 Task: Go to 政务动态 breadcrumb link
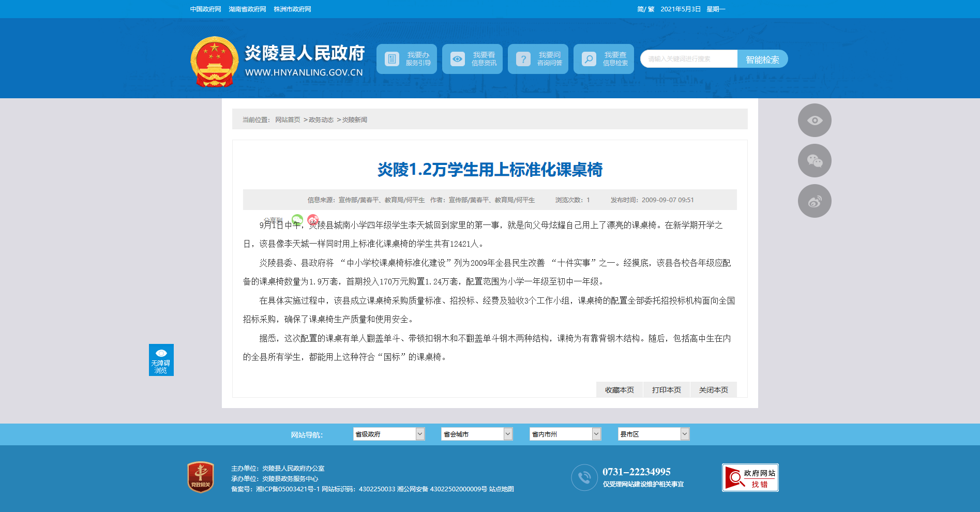point(321,120)
